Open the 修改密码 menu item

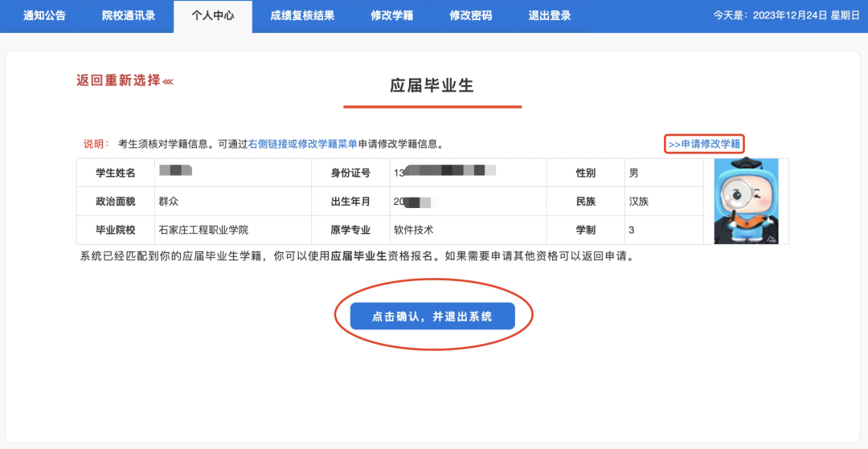471,15
